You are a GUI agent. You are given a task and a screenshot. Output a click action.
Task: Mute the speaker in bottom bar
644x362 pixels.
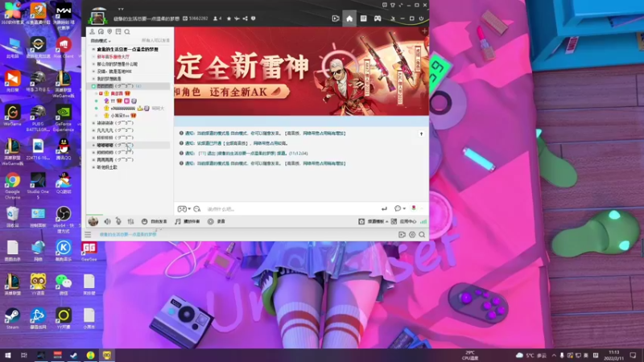pyautogui.click(x=107, y=222)
